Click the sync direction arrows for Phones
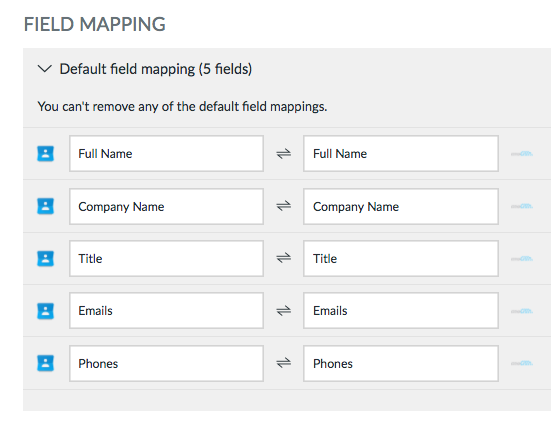Image resolution: width=551 pixels, height=422 pixels. (x=284, y=363)
